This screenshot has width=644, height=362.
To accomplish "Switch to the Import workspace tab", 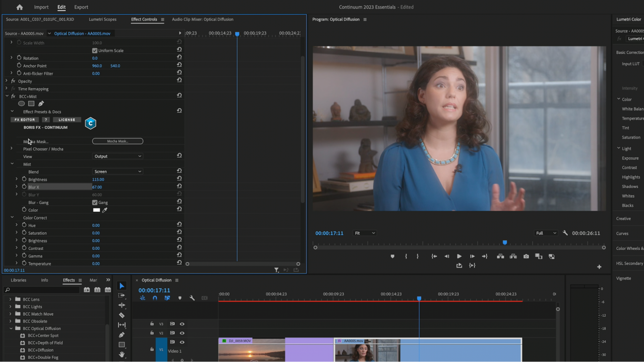I will (x=41, y=7).
